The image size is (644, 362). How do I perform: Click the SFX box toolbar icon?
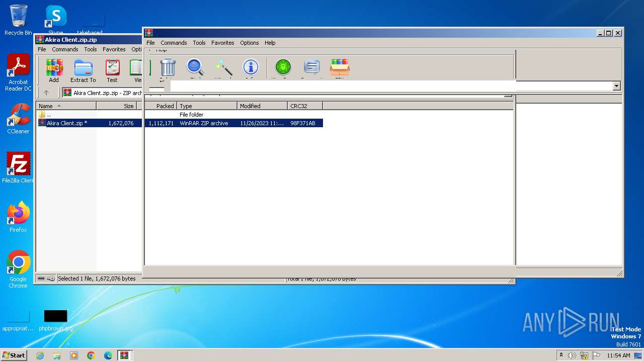pyautogui.click(x=340, y=67)
